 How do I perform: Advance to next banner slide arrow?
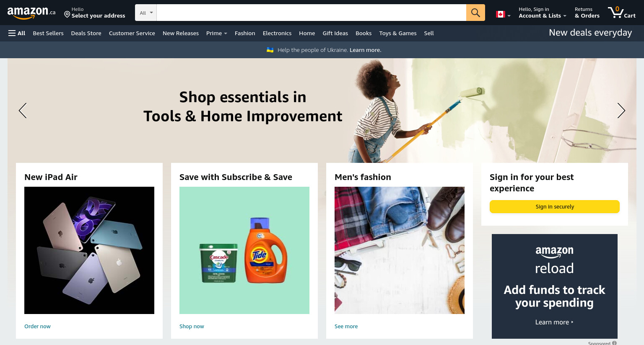click(x=621, y=111)
